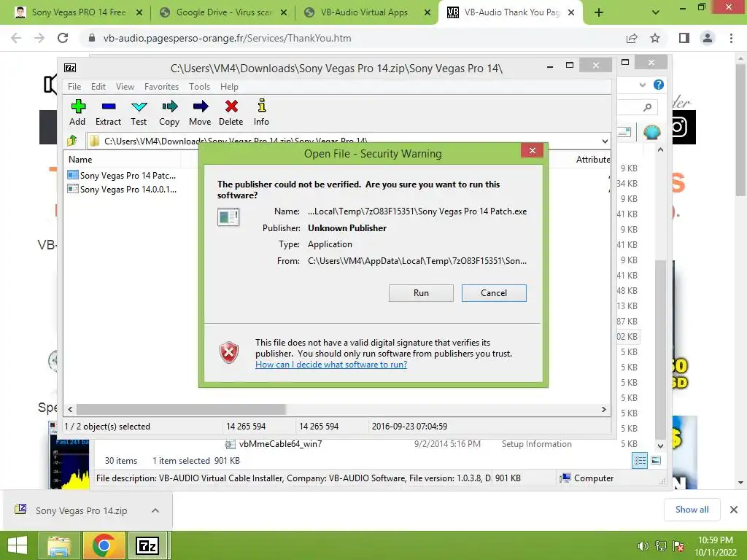Click the Explorer window help question icon
The height and width of the screenshot is (560, 747).
point(659,85)
